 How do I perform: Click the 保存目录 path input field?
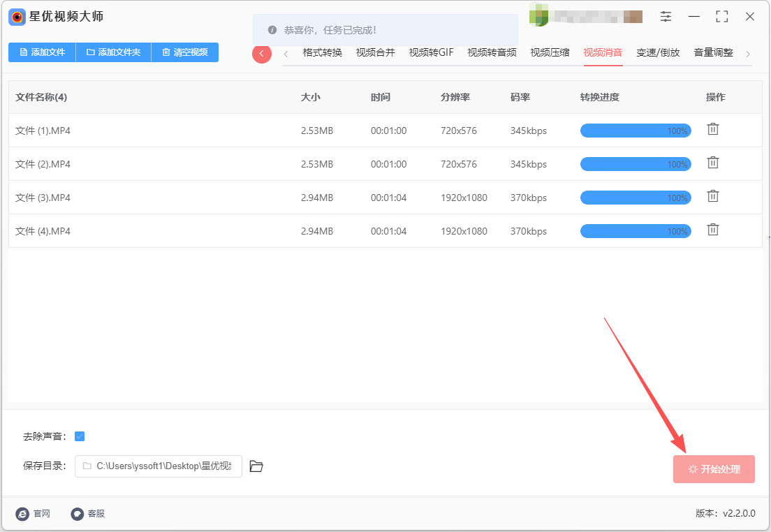159,466
